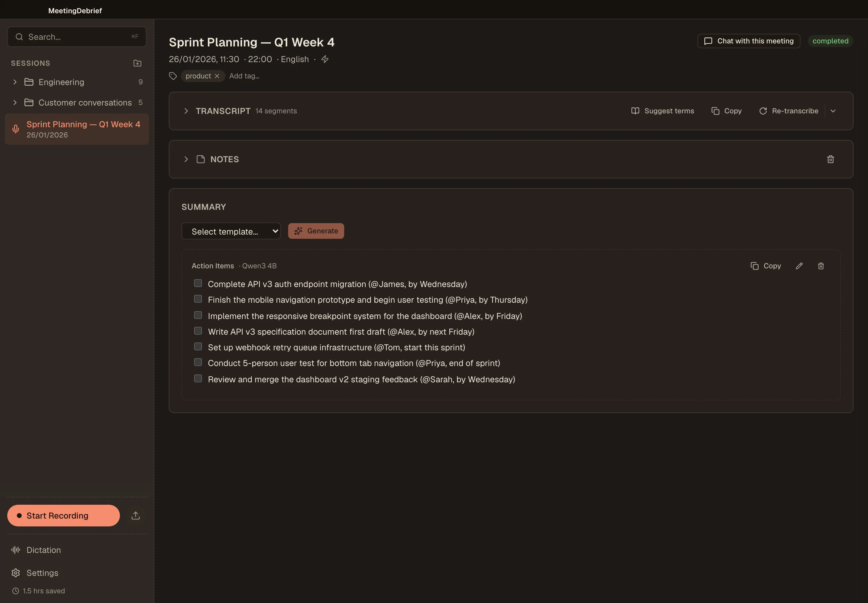Click the Search sessions field

(x=77, y=37)
